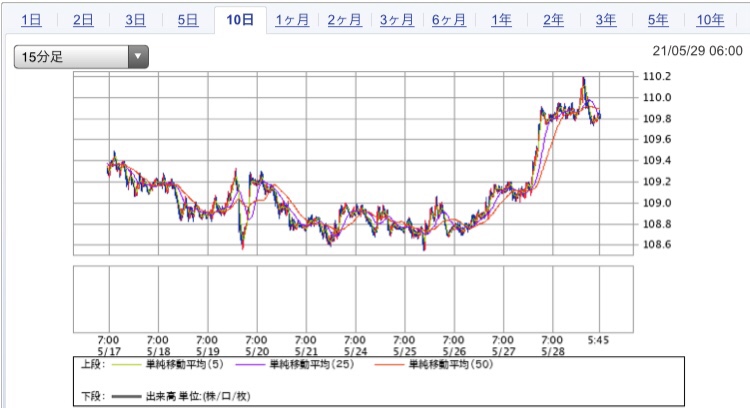Click the 5/24 date axis label
This screenshot has width=750, height=408.
point(355,352)
